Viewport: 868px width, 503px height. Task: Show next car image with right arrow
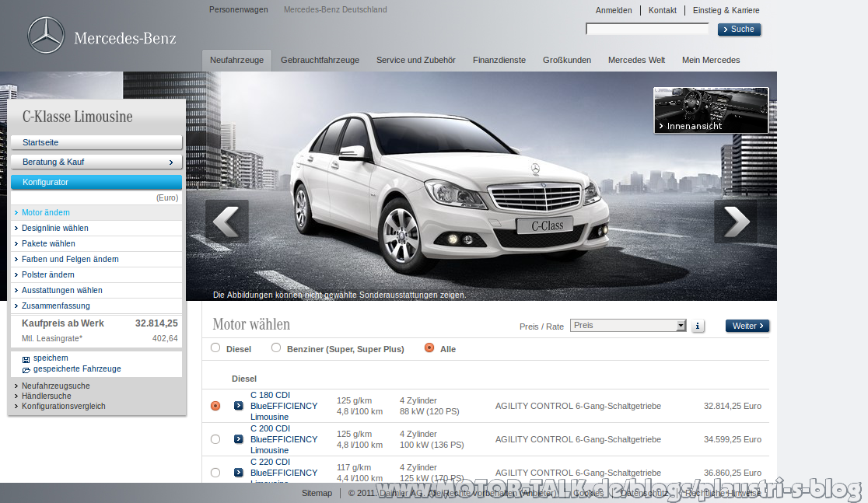click(x=736, y=222)
